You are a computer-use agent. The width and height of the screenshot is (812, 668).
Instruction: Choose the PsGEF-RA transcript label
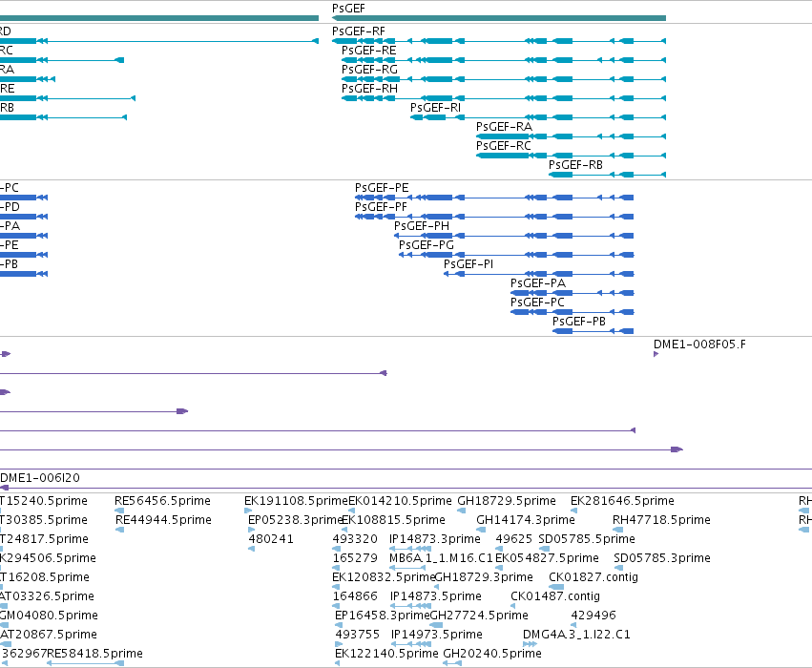tap(504, 127)
